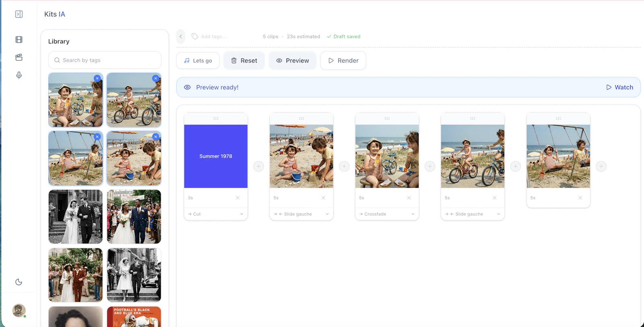This screenshot has height=327, width=644.
Task: Open Slide gauche dropdown on bicycle clip
Action: [x=473, y=214]
